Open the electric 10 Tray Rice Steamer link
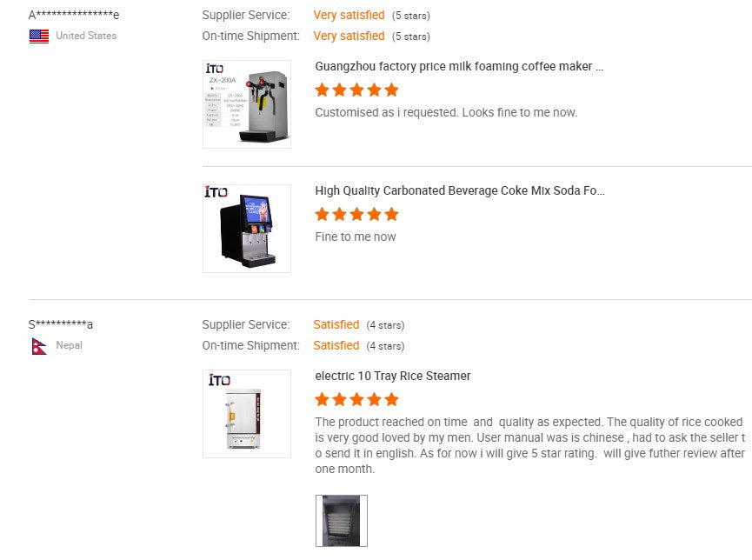Viewport: 752px width, 560px height. point(392,377)
